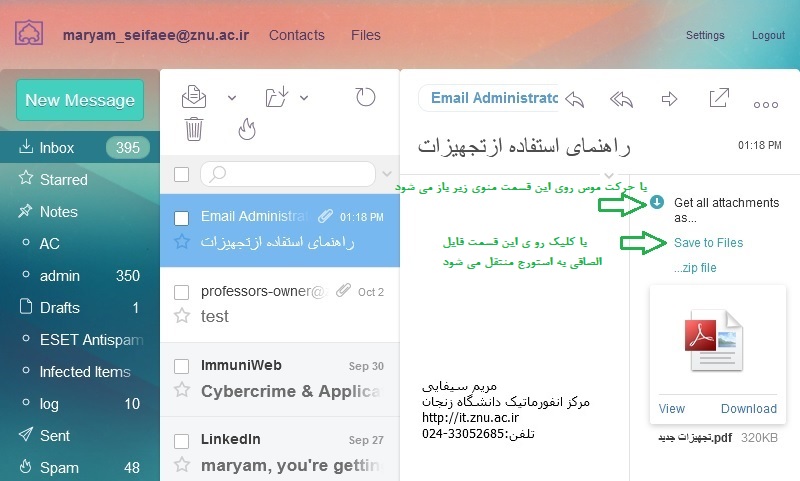Click the reply all icon
The image size is (800, 481).
click(621, 99)
